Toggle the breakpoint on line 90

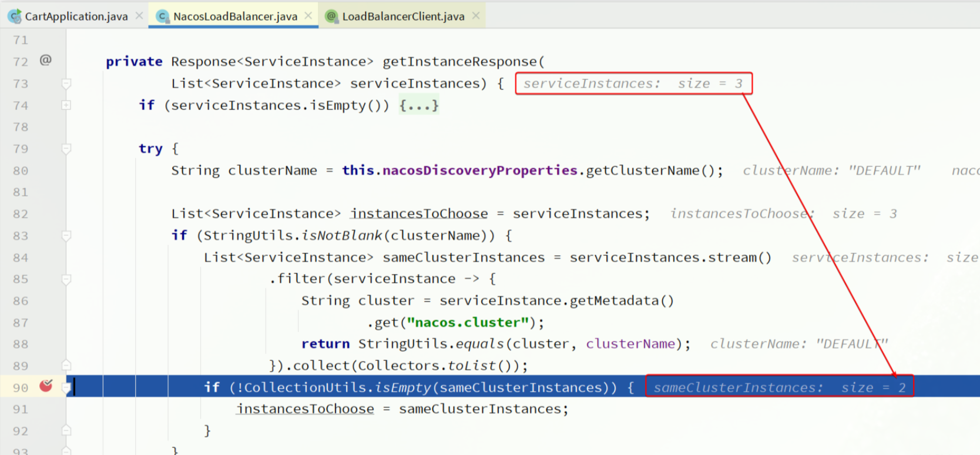click(46, 386)
